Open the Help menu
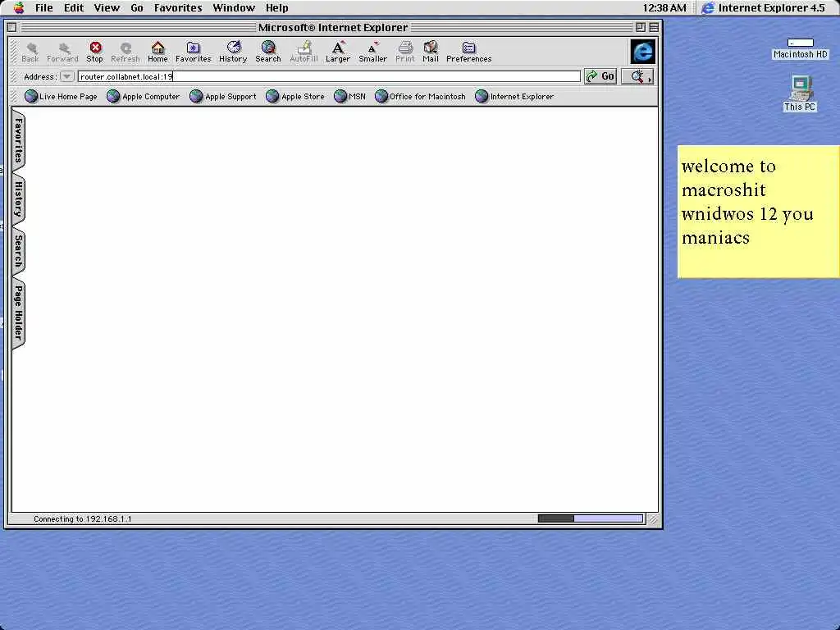The width and height of the screenshot is (840, 630). (x=277, y=7)
